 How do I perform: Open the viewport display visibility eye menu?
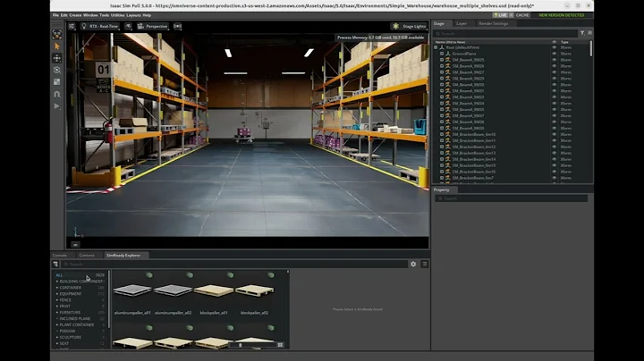(128, 26)
